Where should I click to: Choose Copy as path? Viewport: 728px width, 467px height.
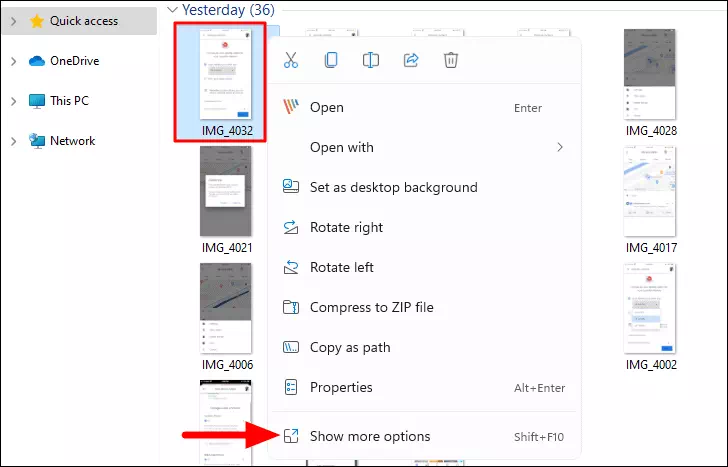click(x=423, y=347)
